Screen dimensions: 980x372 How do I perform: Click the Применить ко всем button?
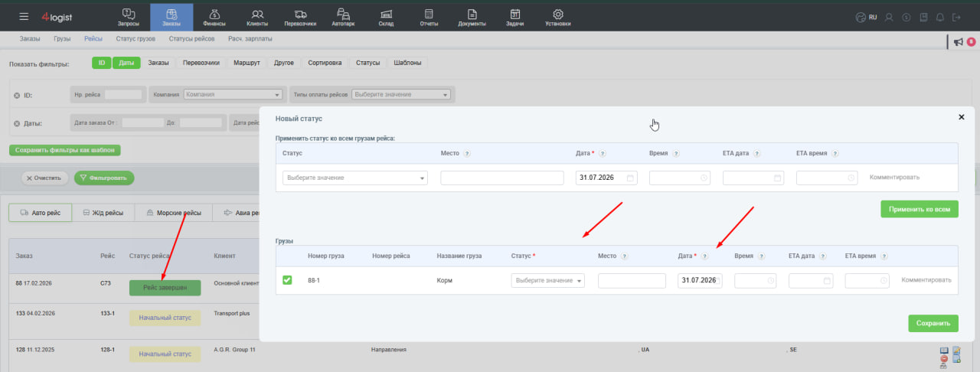[920, 209]
